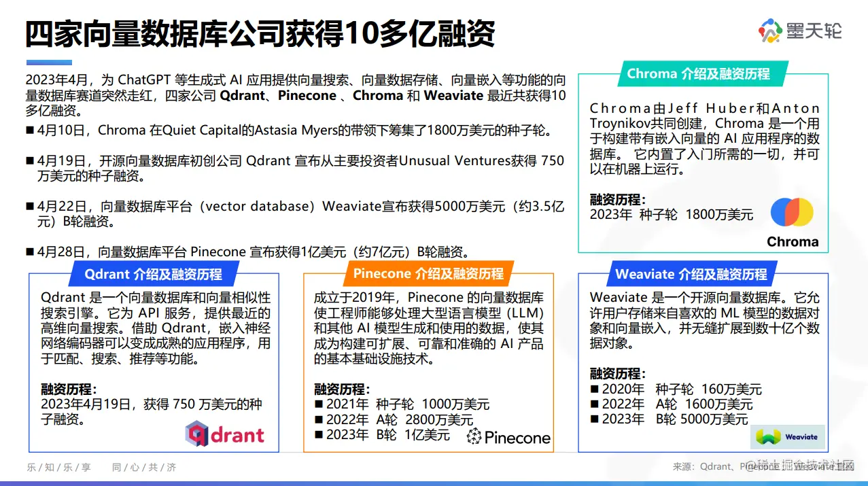
Task: Select the Pinecone 介绍及融资历程 banner
Action: [x=428, y=274]
